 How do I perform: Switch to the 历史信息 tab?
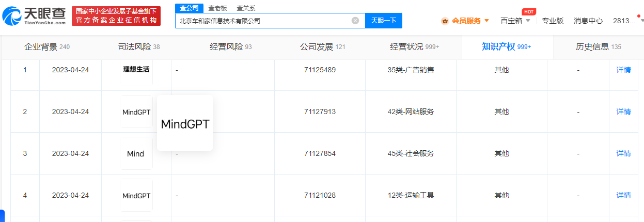click(599, 47)
